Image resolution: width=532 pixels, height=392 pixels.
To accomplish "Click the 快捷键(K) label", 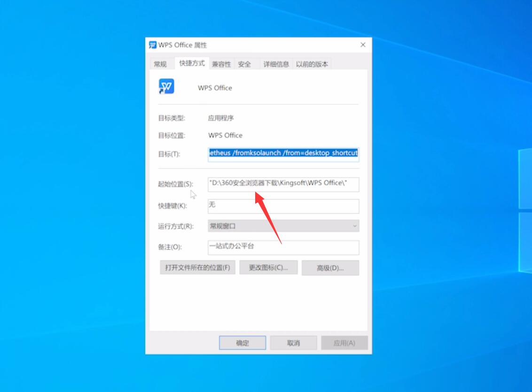I will coord(172,206).
